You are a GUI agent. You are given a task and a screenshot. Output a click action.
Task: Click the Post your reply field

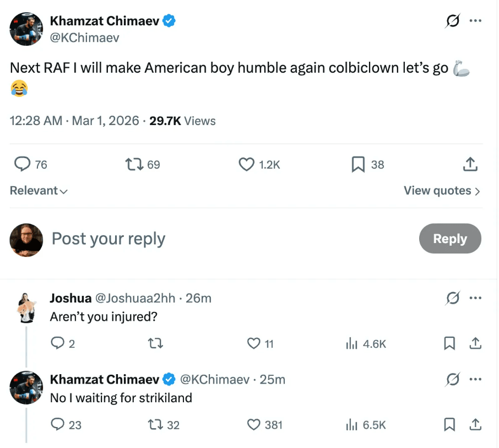click(109, 239)
